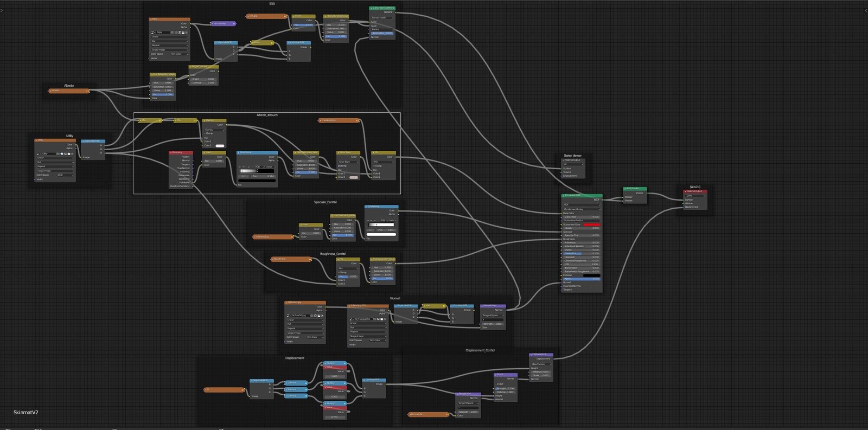Image resolution: width=868 pixels, height=430 pixels.
Task: Unlink the Npg image with X icon
Action: click(x=186, y=33)
